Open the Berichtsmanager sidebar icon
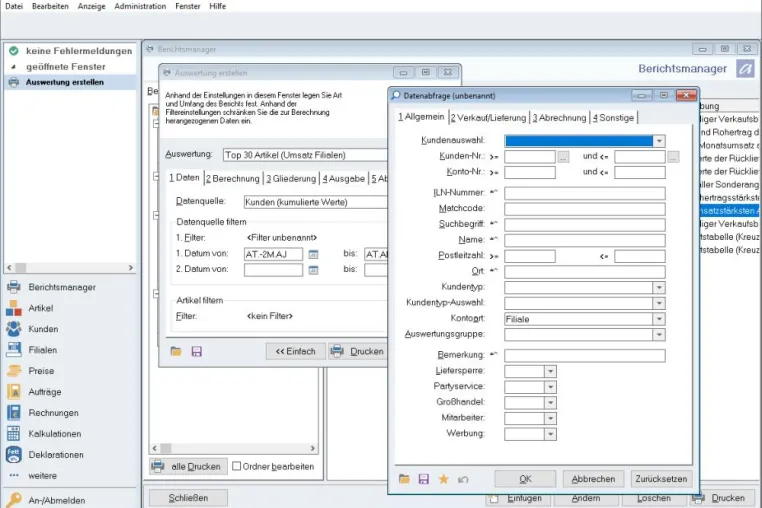762x508 pixels. pos(14,287)
